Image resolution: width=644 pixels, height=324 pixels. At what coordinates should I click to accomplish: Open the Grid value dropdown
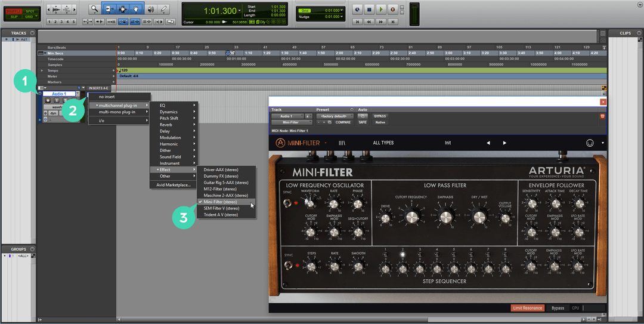(342, 10)
